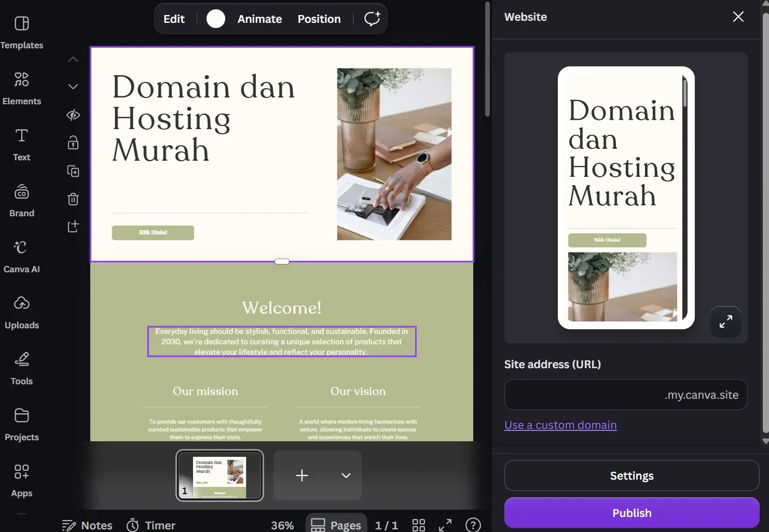
Task: Open the Tools panel
Action: pyautogui.click(x=22, y=368)
